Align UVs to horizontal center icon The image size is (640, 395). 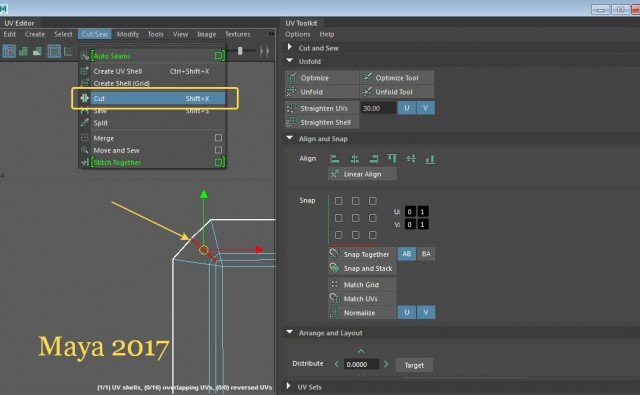click(354, 159)
